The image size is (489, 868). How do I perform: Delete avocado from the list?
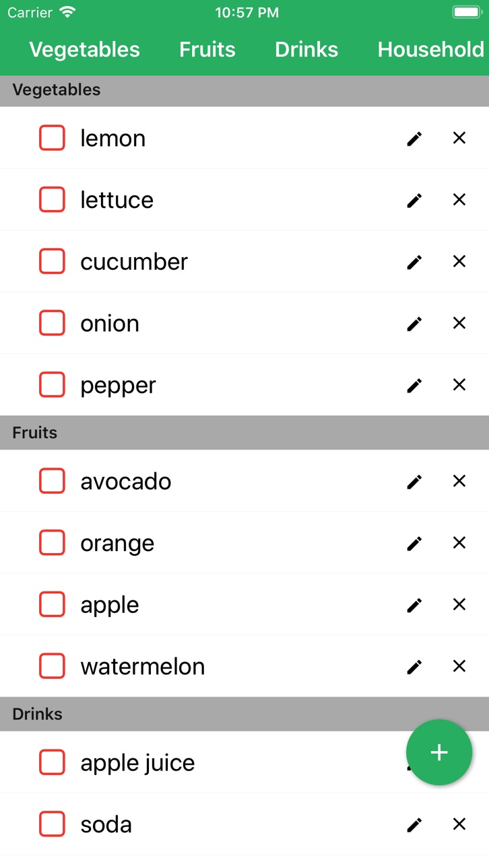click(x=459, y=481)
